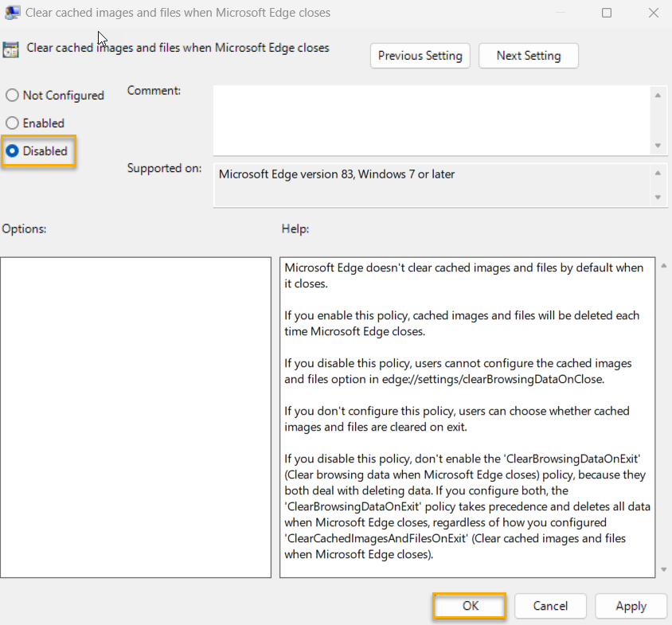Apply the policy setting
The image size is (672, 625).
point(631,606)
